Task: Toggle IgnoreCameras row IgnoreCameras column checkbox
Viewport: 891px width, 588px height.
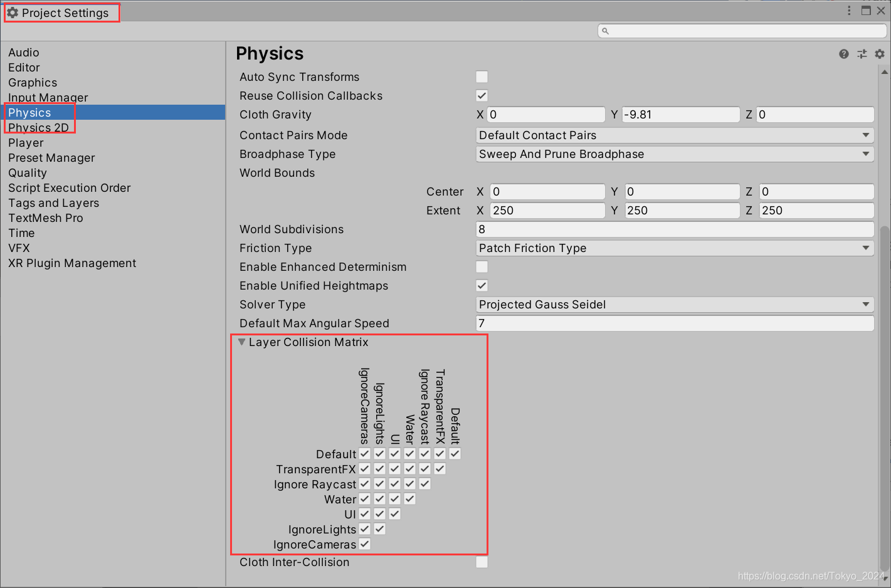Action: (365, 543)
